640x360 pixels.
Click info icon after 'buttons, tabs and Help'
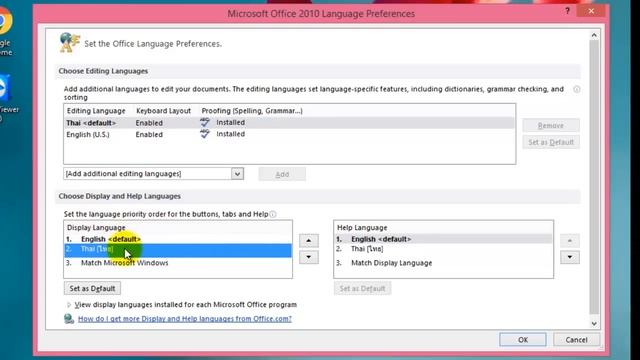(x=273, y=214)
